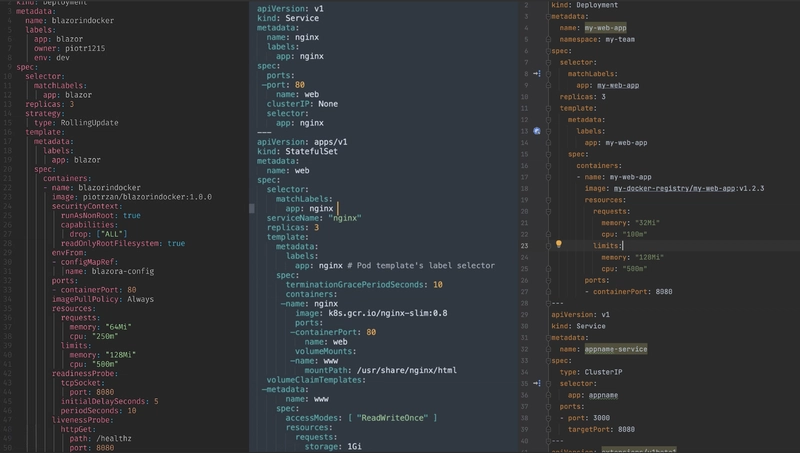Follow the underlined appname selector reference

pos(603,395)
